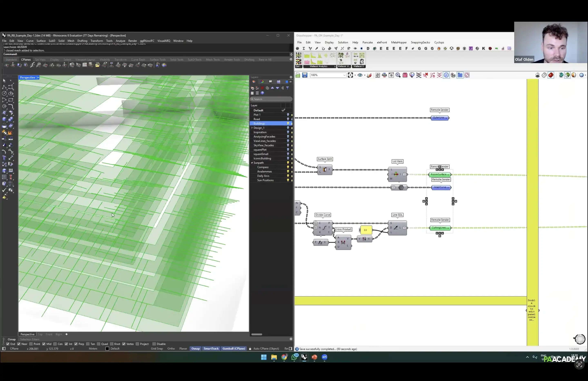Click the color wheel Materials tab icon
The height and width of the screenshot is (381, 588).
262,82
